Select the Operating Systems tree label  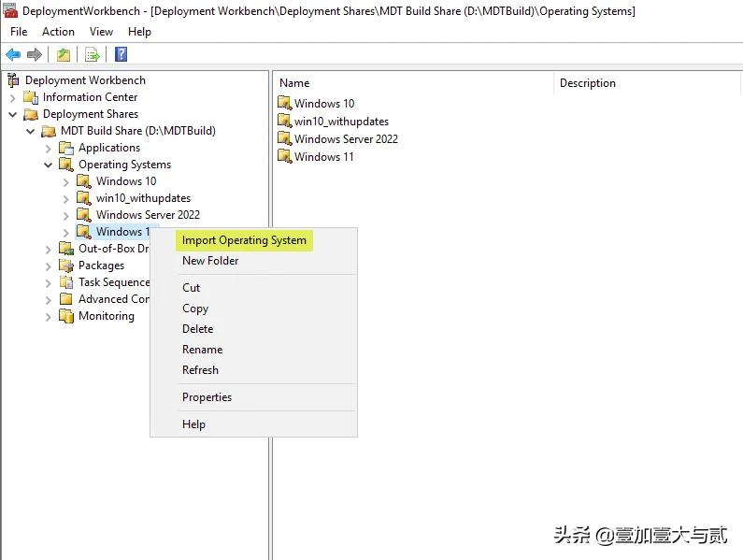[124, 165]
